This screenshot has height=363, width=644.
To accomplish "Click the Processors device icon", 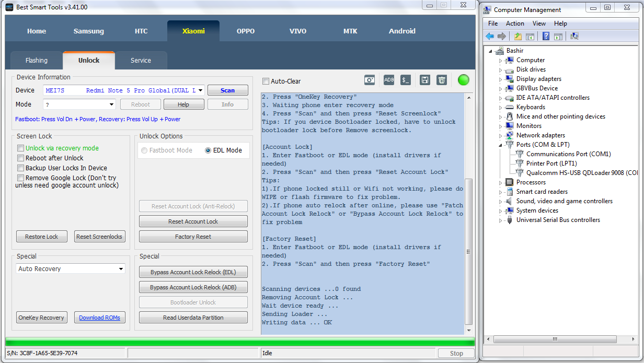I will tap(510, 182).
